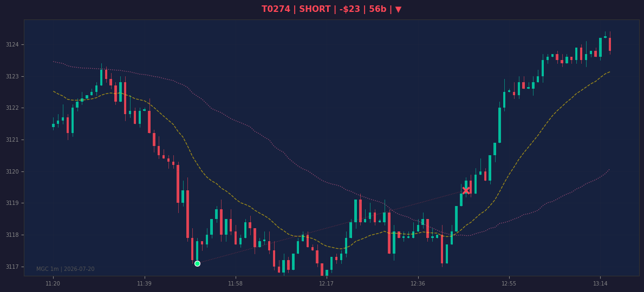Click the 3120 price axis label

12,171
